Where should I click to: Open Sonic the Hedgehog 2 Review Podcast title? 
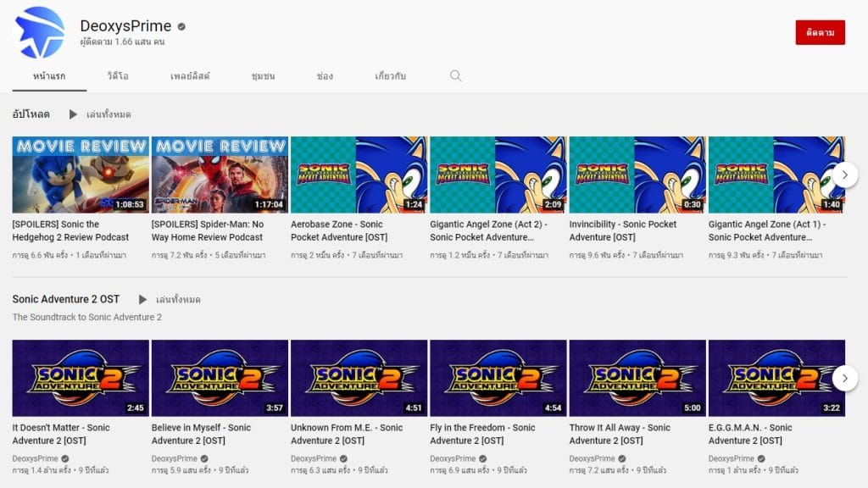pyautogui.click(x=70, y=230)
